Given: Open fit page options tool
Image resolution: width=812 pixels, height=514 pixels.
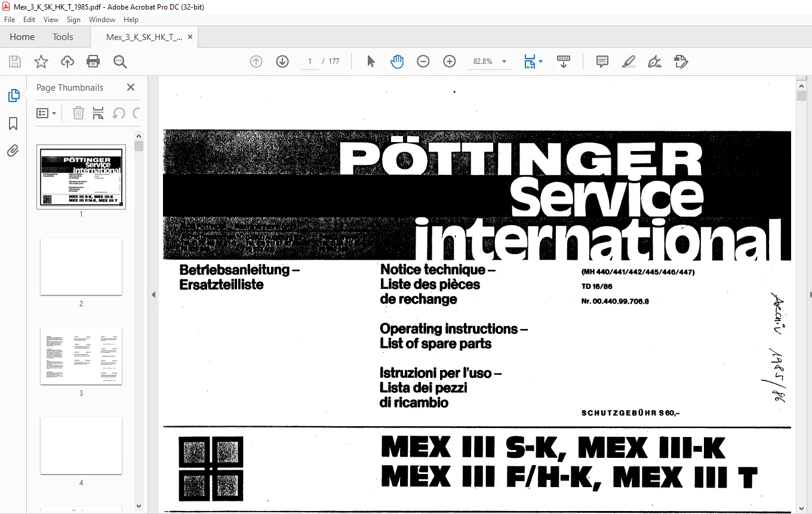Looking at the screenshot, I should 533,61.
